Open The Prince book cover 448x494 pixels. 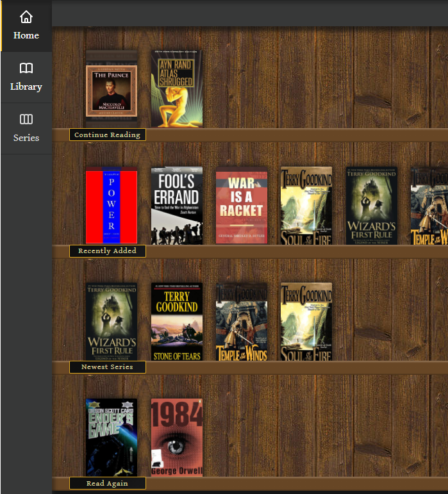point(112,89)
